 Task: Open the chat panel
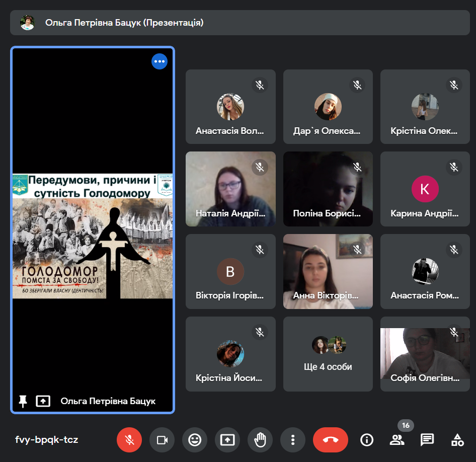coord(427,440)
